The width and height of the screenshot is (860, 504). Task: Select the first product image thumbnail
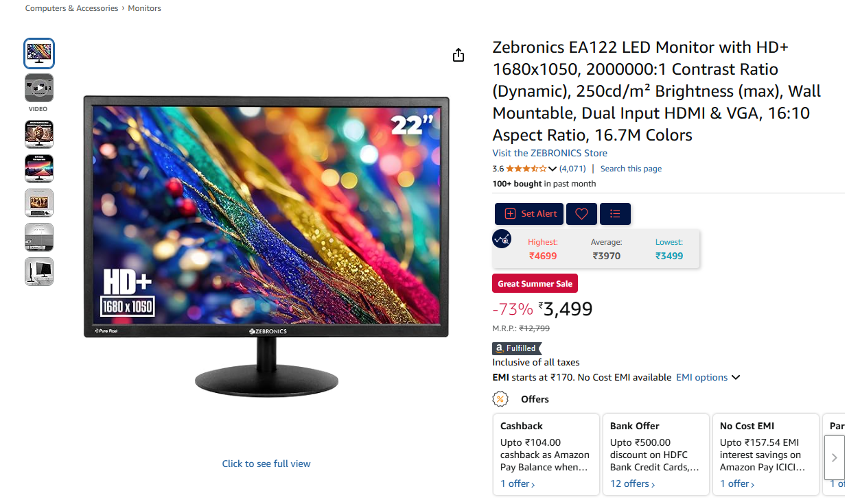pyautogui.click(x=39, y=53)
